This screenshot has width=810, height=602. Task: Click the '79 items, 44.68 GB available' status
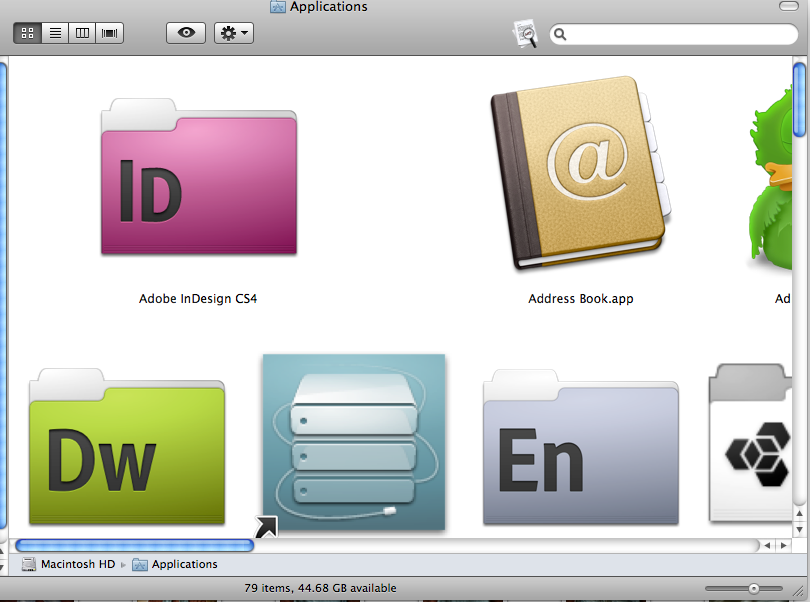tap(320, 588)
